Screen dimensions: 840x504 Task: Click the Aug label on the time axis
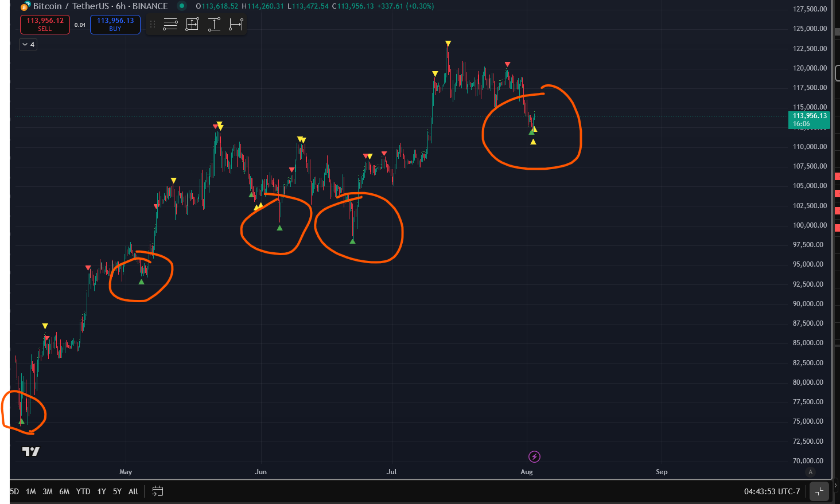[x=527, y=472]
